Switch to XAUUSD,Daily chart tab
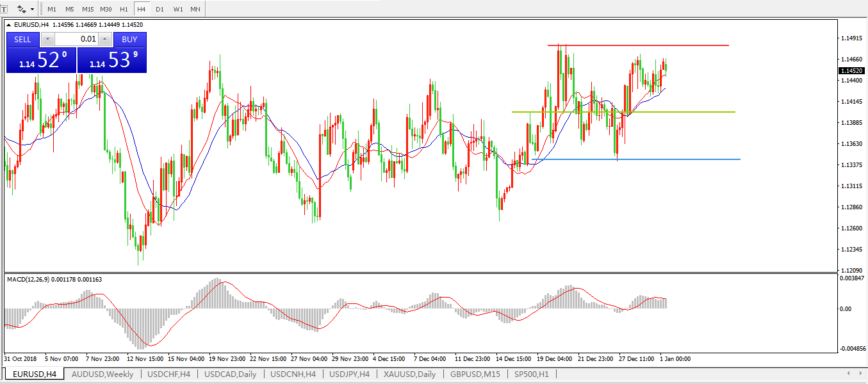868x384 pixels. pos(409,374)
